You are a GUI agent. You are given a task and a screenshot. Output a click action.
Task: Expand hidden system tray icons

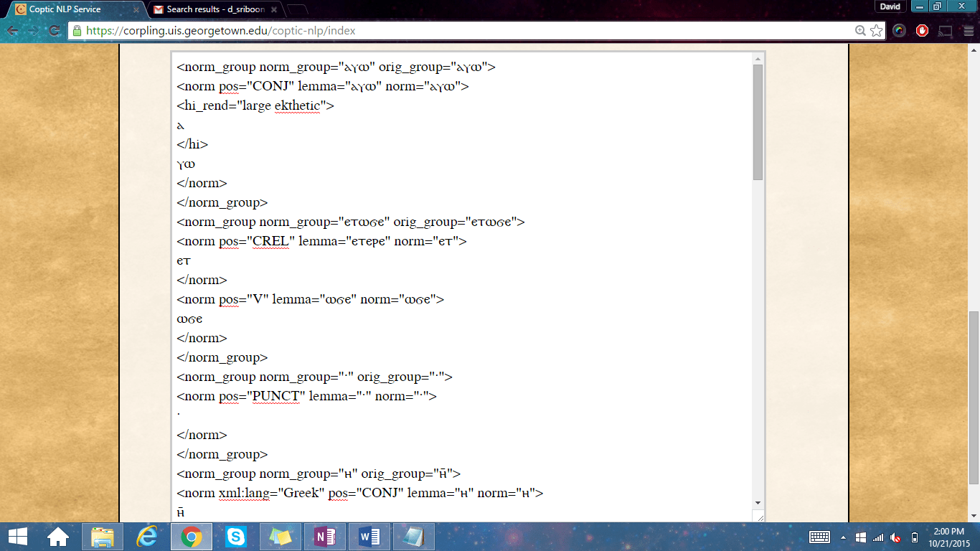[842, 537]
